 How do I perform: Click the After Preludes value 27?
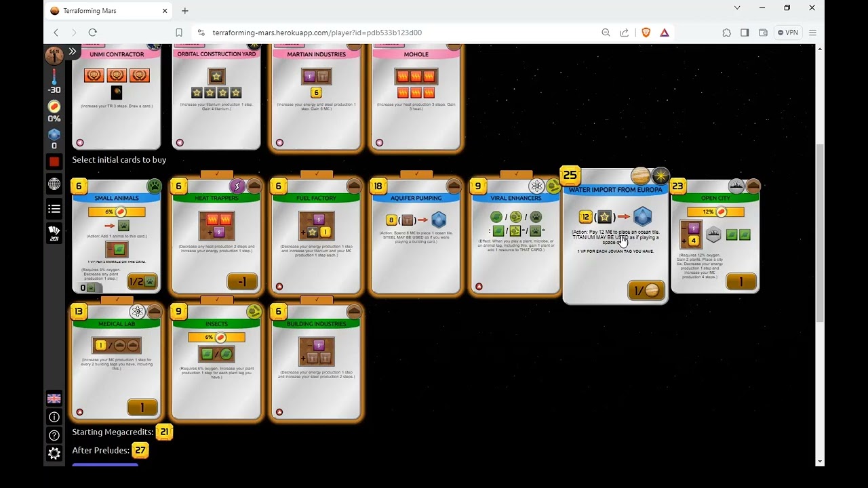(140, 450)
